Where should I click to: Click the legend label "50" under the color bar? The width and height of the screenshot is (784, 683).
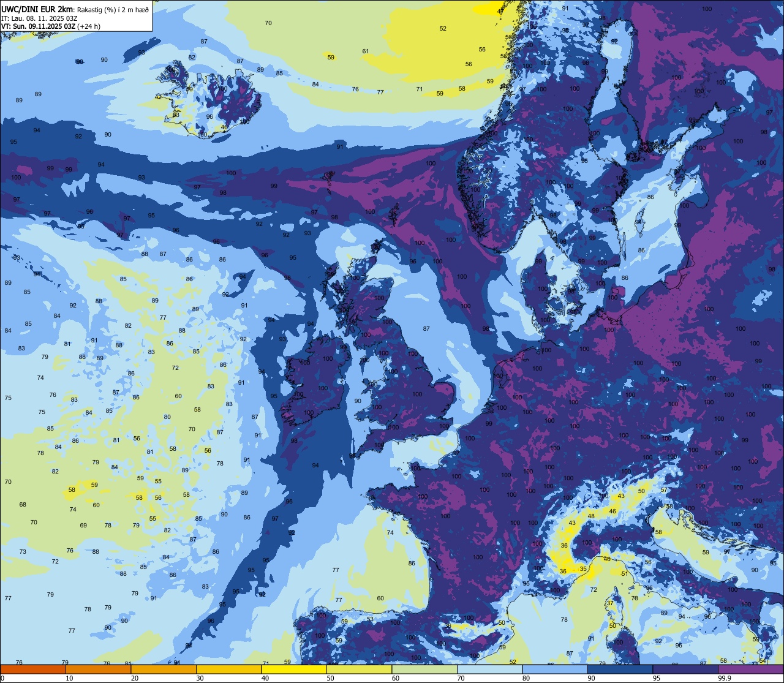tap(330, 678)
